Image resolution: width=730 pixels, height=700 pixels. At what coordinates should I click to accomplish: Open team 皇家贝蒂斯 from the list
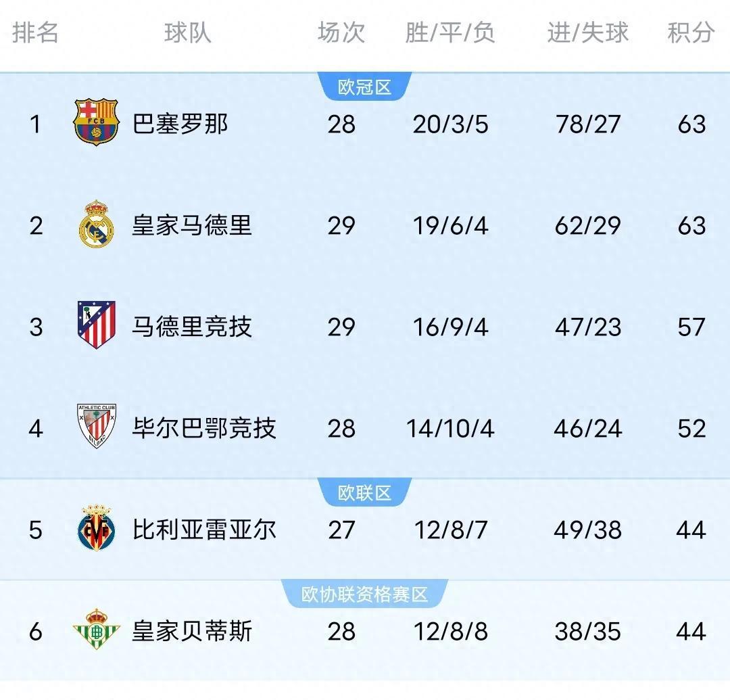(x=192, y=631)
